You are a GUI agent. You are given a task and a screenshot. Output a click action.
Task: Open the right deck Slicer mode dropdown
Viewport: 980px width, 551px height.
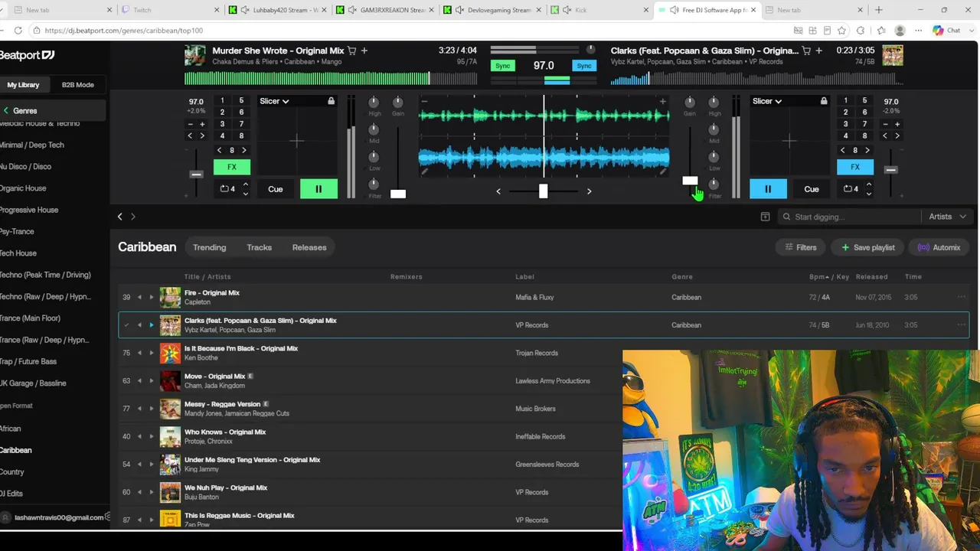coord(767,101)
